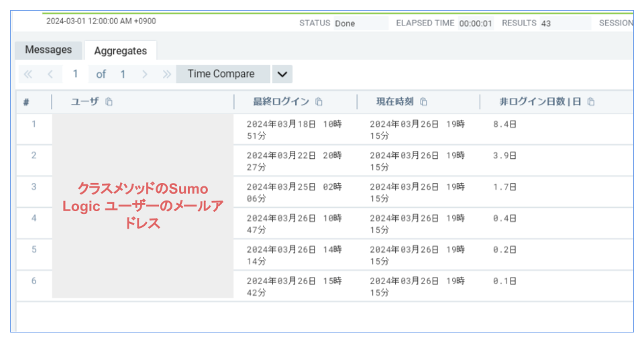Jump to last results page
Screen dimensions: 644x362
[166, 74]
